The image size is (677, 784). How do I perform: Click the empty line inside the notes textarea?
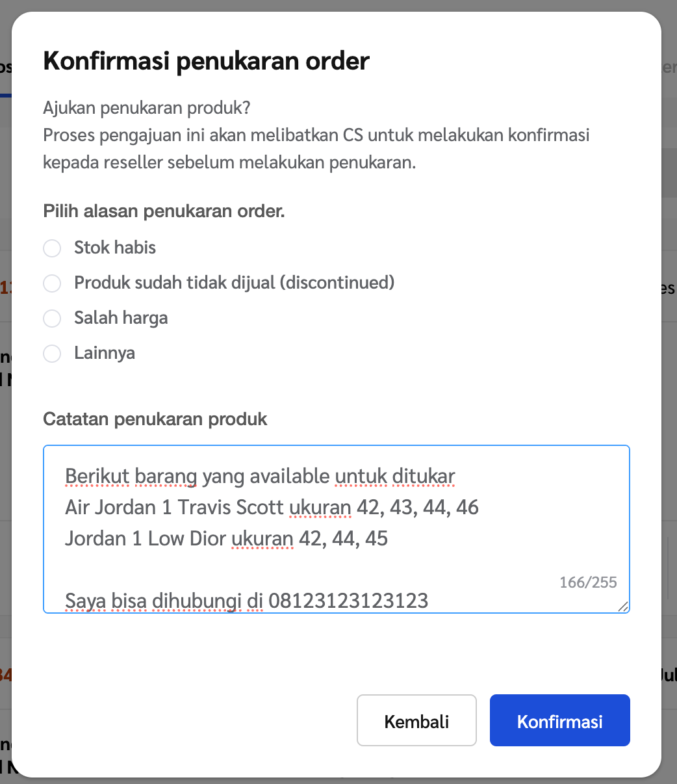[x=260, y=569]
